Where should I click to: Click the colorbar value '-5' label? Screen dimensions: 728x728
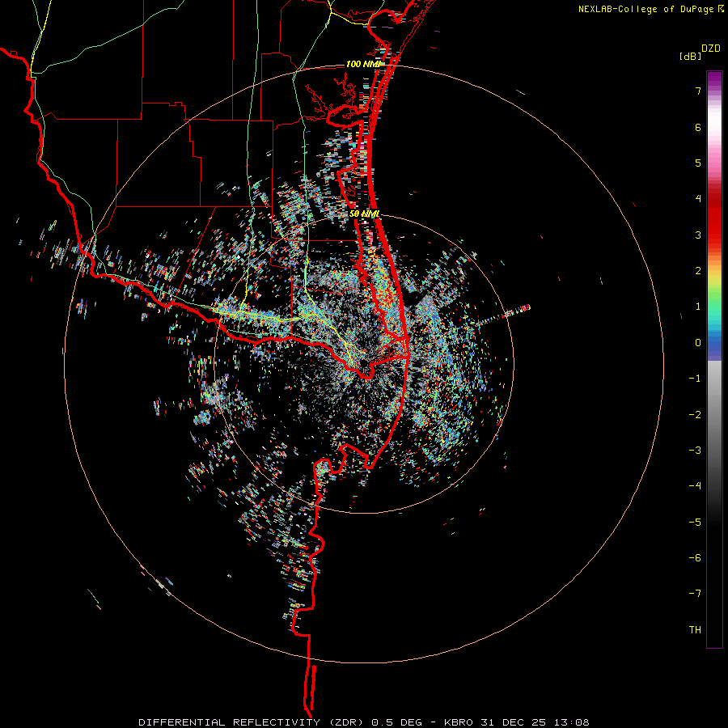click(695, 523)
